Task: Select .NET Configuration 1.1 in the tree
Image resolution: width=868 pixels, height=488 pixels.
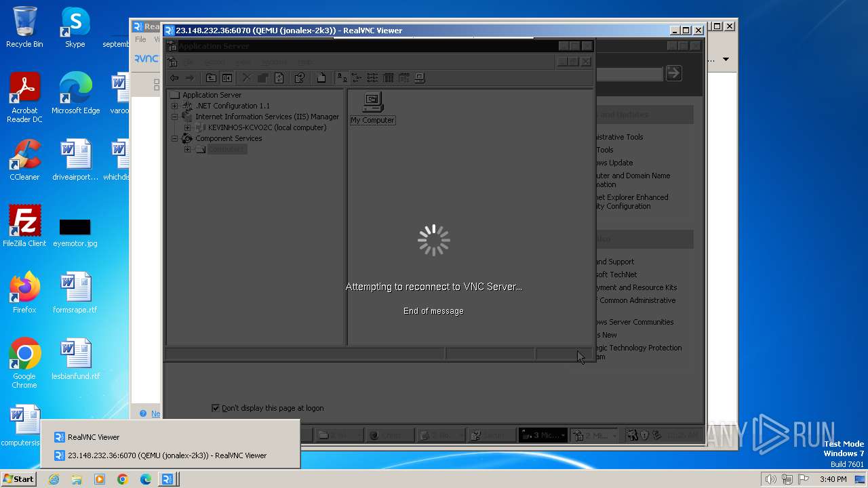Action: (x=233, y=106)
